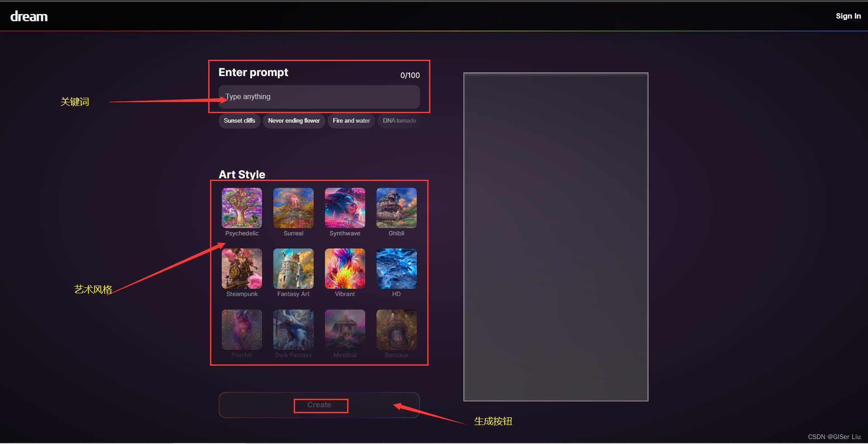Select the Psychedelic art style thumbnail
Screen dimensions: 868x444
click(x=242, y=208)
